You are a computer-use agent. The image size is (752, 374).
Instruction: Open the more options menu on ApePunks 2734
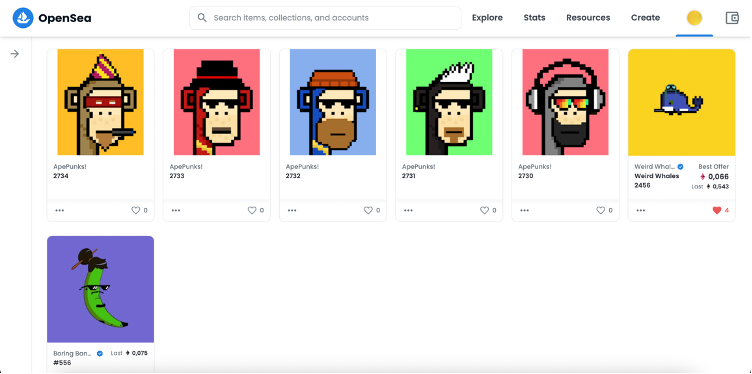[x=59, y=210]
